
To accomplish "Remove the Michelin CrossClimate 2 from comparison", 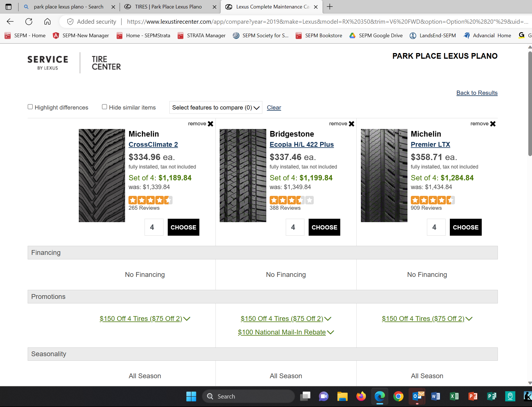I will pos(201,124).
